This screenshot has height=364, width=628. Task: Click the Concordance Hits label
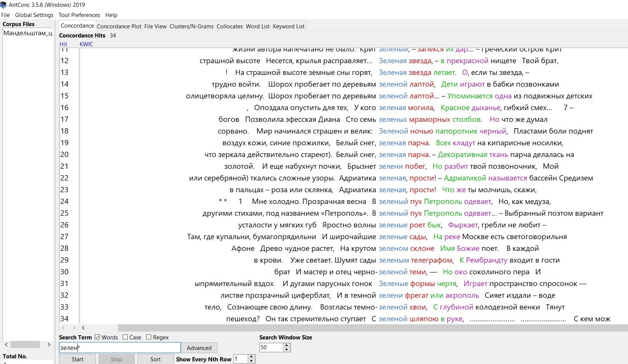(x=82, y=35)
